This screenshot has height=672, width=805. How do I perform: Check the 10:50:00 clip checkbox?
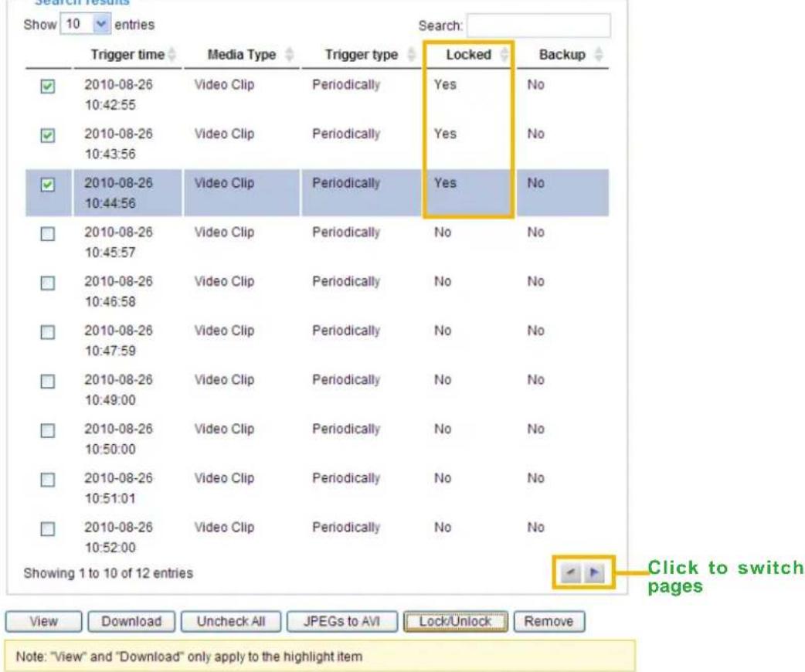[47, 430]
